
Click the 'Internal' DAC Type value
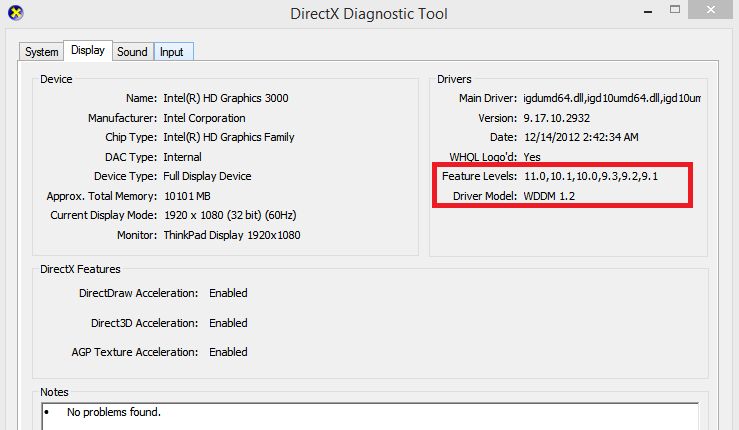pos(182,157)
